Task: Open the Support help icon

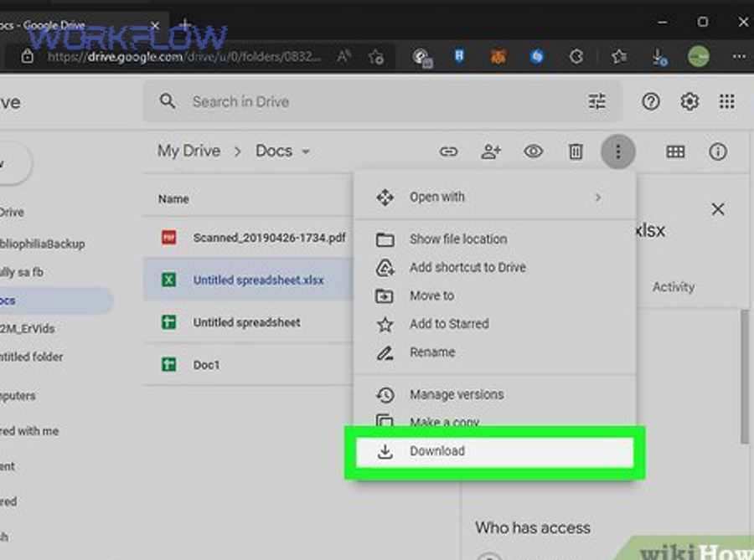Action: click(x=651, y=101)
